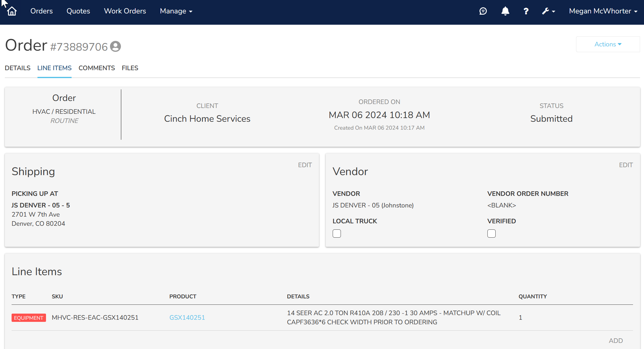Open the Actions dropdown
The width and height of the screenshot is (644, 349).
click(608, 44)
